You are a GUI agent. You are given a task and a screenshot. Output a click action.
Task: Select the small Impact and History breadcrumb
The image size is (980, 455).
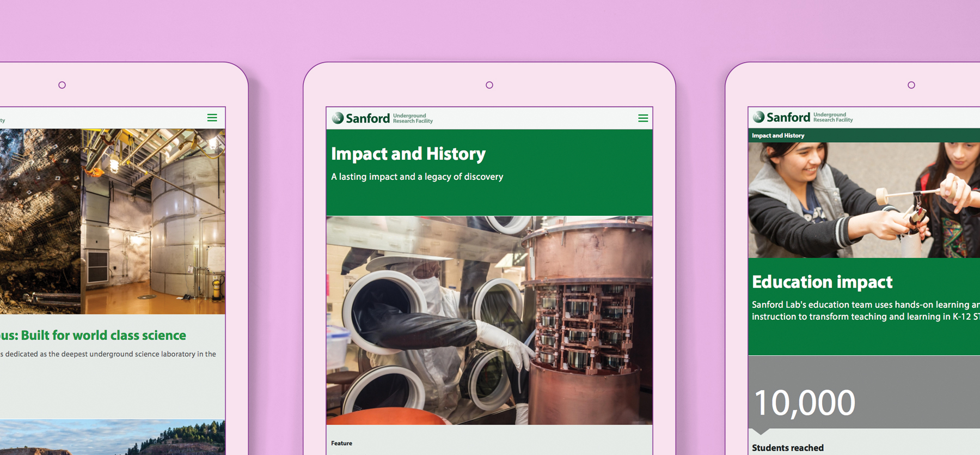[778, 136]
